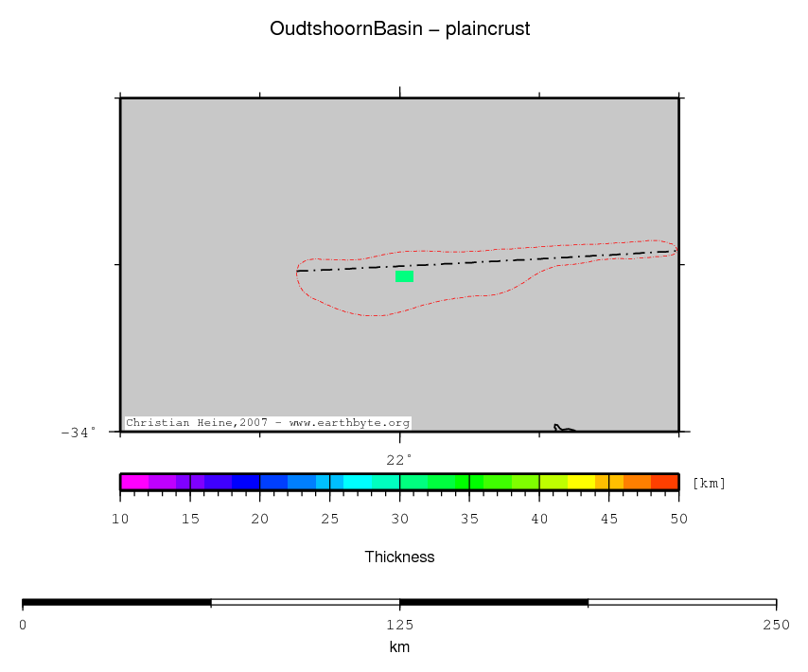Select the magenta swatch at 10 km

coord(133,482)
